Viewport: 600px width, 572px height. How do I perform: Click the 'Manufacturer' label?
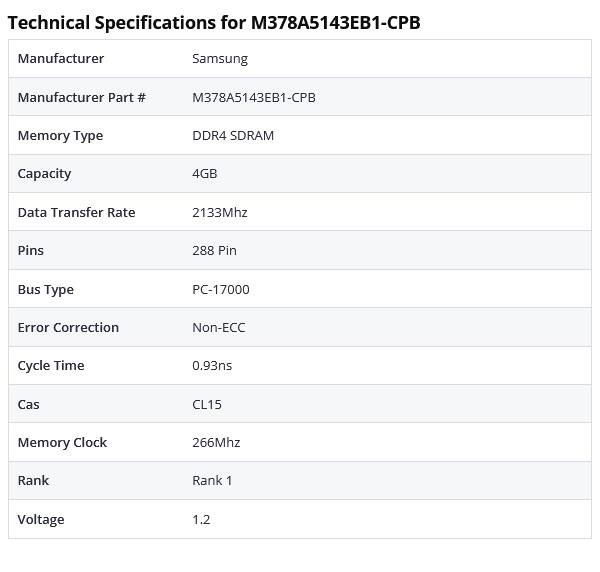[61, 59]
